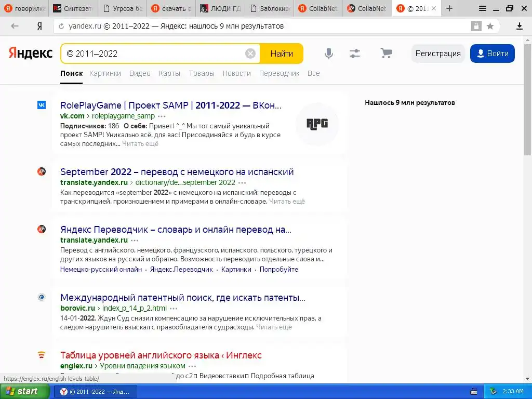Image resolution: width=532 pixels, height=399 pixels.
Task: Click the lock protection icon in address bar
Action: coord(476,26)
